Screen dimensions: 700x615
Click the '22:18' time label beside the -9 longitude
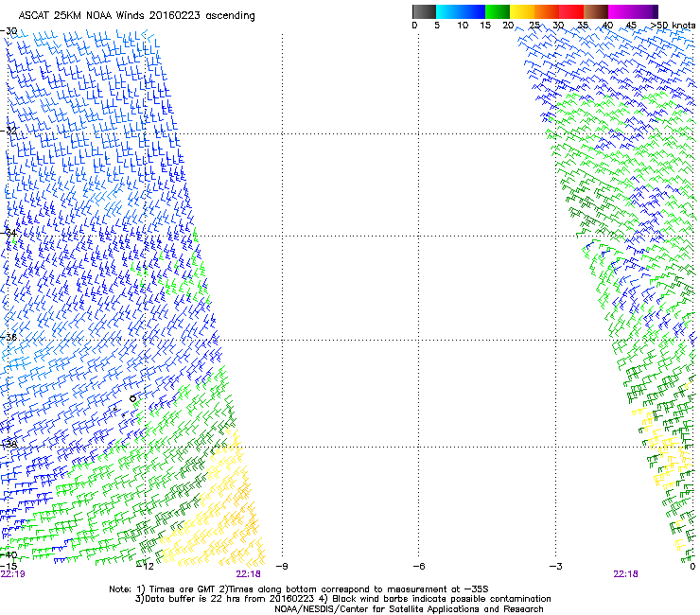click(249, 574)
